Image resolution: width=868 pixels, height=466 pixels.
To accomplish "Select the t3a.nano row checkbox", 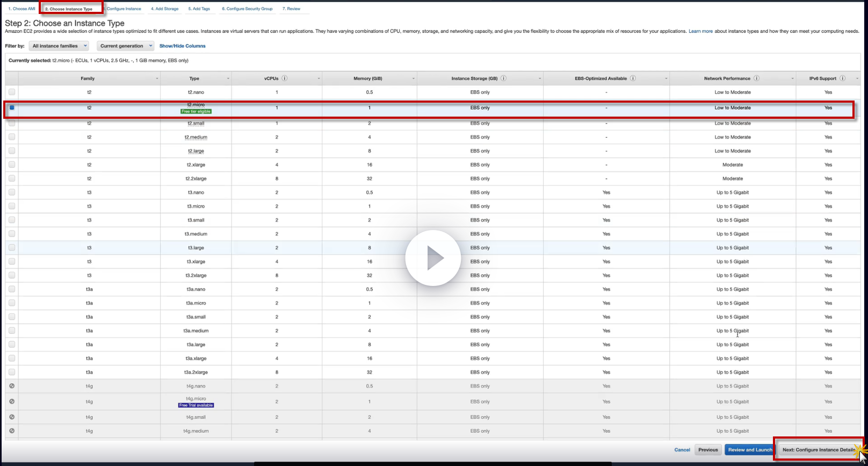I will (x=12, y=289).
